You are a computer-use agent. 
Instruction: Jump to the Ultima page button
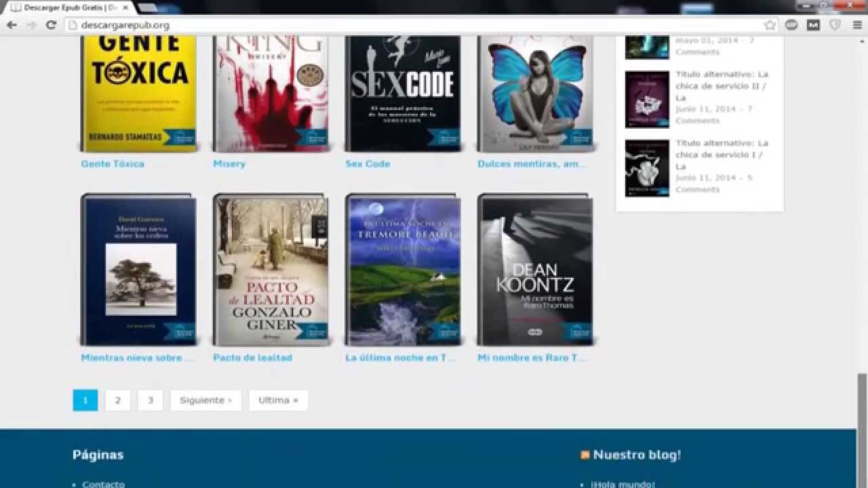(x=278, y=400)
